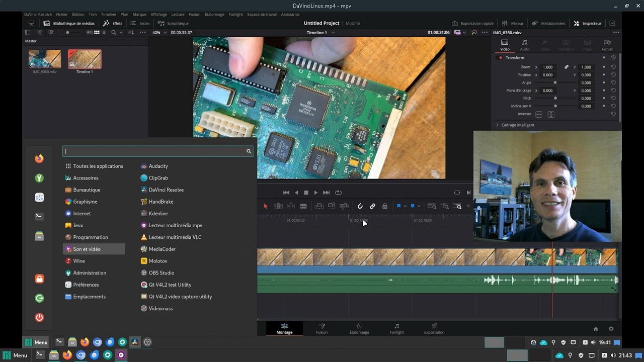Open the Étalonnage menu
Image resolution: width=644 pixels, height=362 pixels.
pyautogui.click(x=215, y=15)
